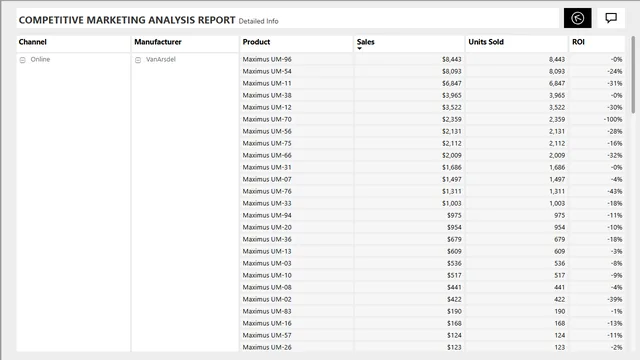Click the $975 sales value
Viewport: 640px width, 360px height.
454,215
